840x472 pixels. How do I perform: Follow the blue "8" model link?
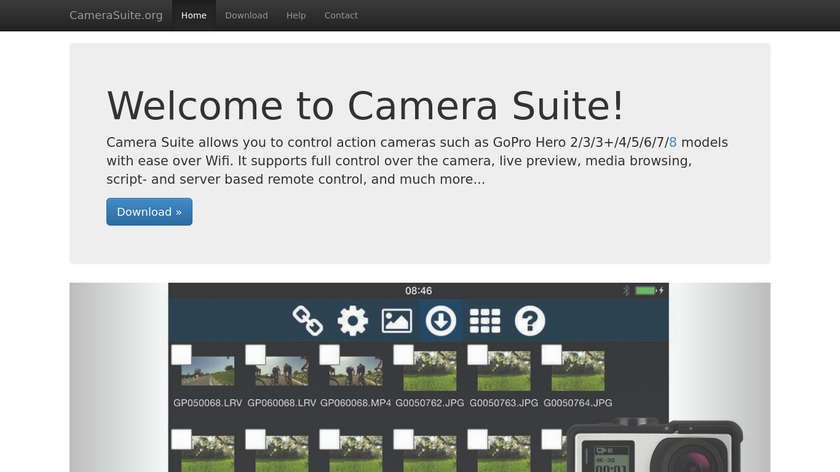(x=673, y=142)
